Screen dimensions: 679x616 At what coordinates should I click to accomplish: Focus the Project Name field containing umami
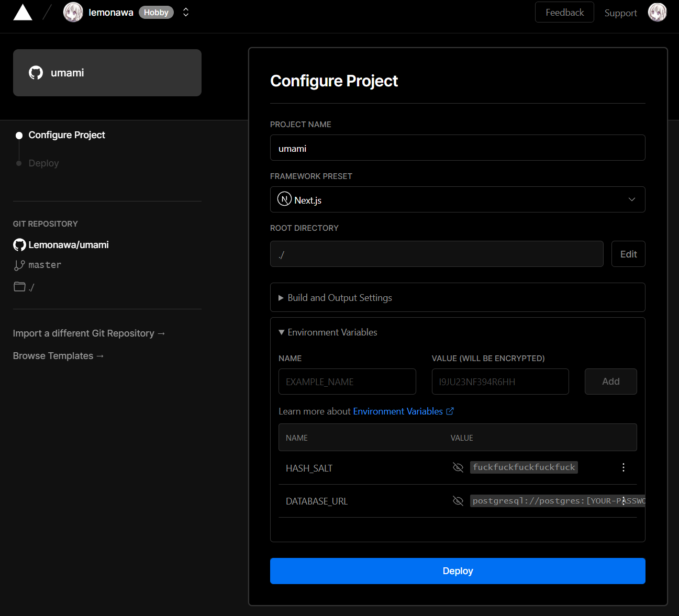pyautogui.click(x=458, y=148)
